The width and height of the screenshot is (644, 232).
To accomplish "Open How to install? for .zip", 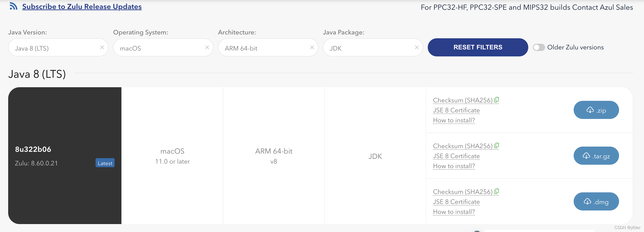I will point(454,120).
